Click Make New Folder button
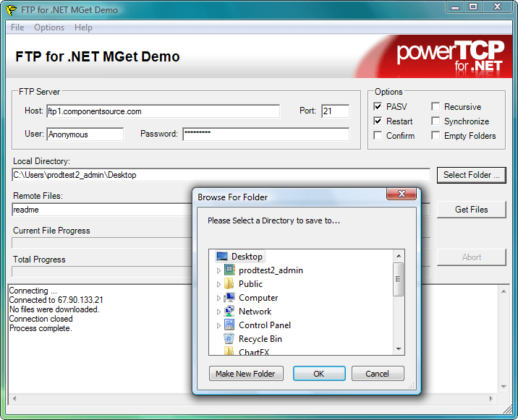This screenshot has width=518, height=420. (x=246, y=374)
